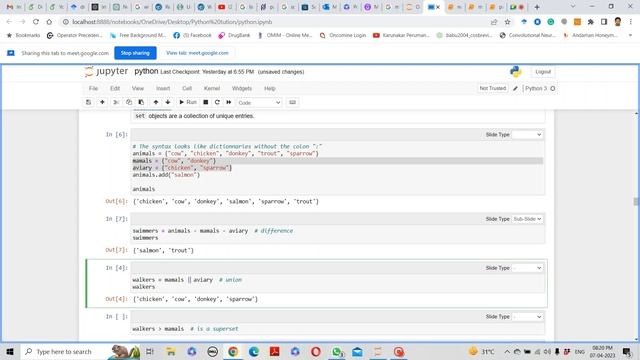The height and width of the screenshot is (360, 640).
Task: Open bookmarks overflow dropdown arrow
Action: point(630,36)
